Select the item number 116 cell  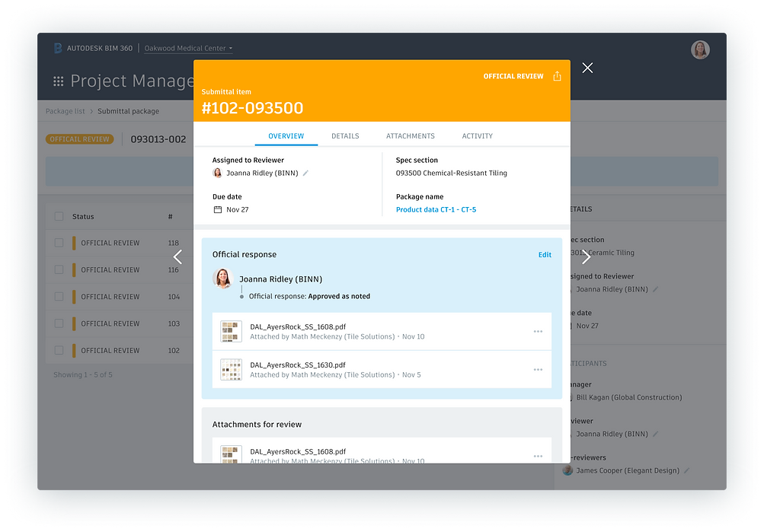coord(174,269)
